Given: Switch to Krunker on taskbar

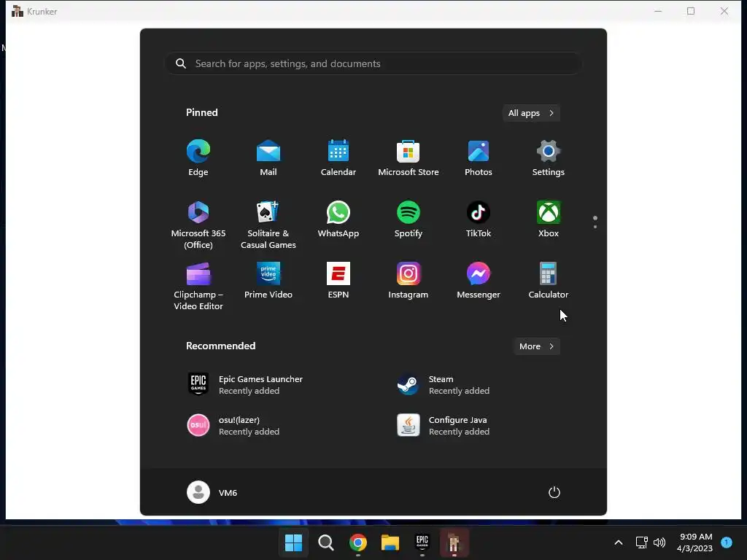Looking at the screenshot, I should click(x=454, y=542).
